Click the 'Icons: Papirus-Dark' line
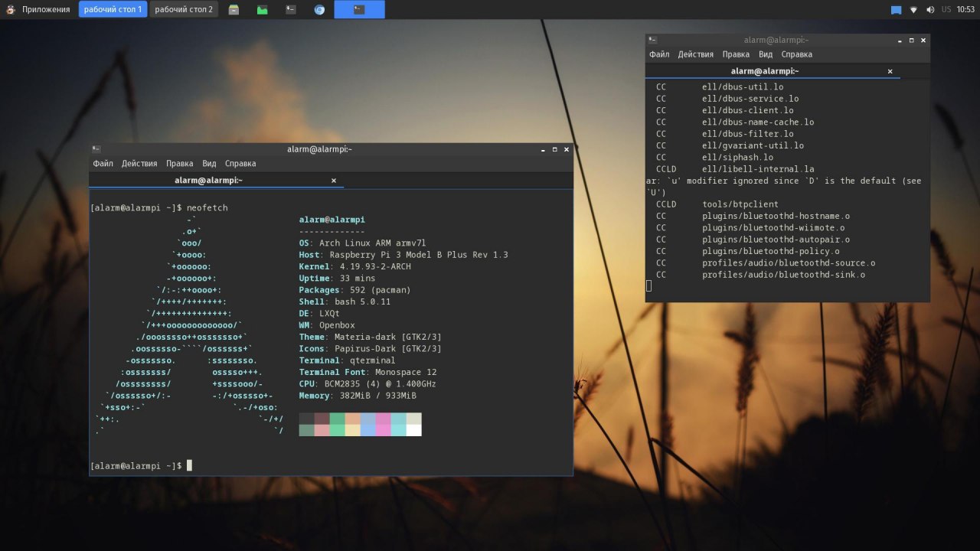 371,349
